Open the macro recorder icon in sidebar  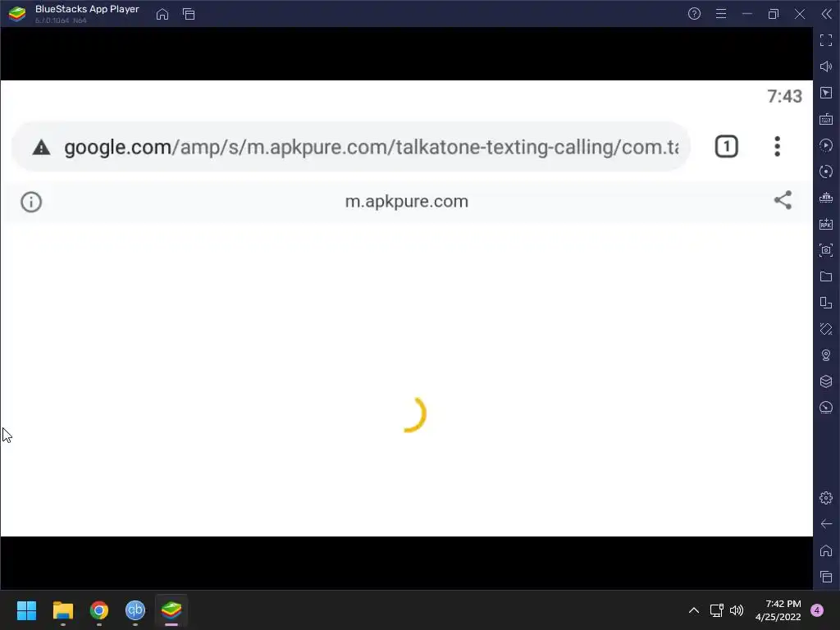pos(826,198)
